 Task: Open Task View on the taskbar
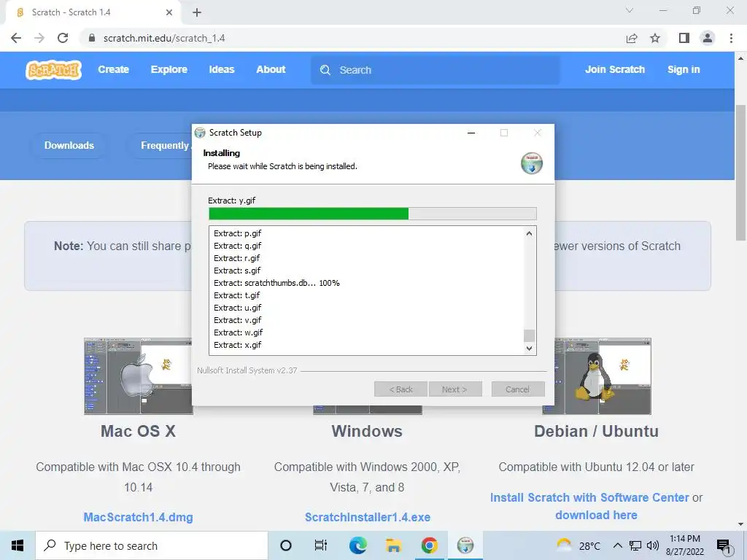click(x=321, y=545)
